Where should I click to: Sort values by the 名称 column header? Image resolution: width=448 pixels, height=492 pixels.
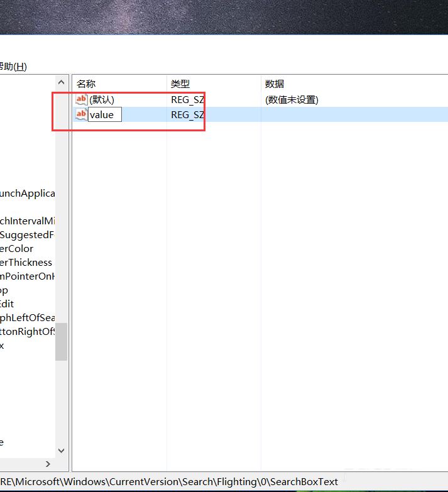click(86, 84)
